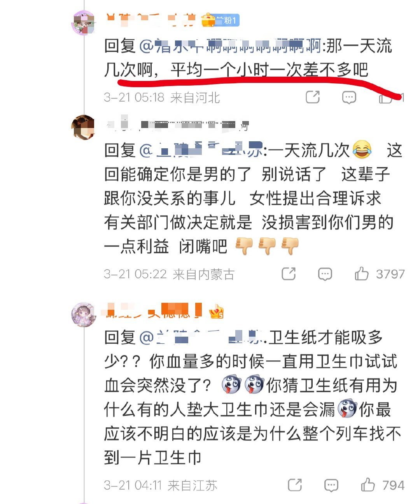Tap the crown level badge by third username
Image resolution: width=420 pixels, height=504 pixels.
coord(216,312)
